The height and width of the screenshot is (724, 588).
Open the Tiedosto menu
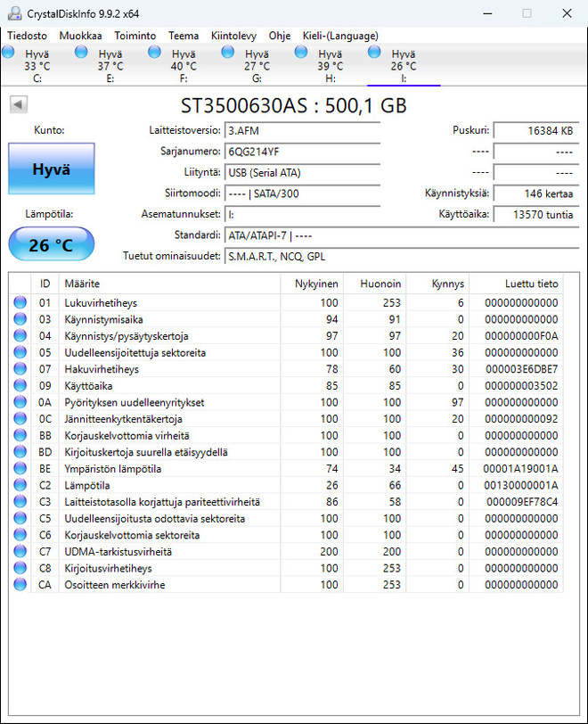tap(28, 36)
